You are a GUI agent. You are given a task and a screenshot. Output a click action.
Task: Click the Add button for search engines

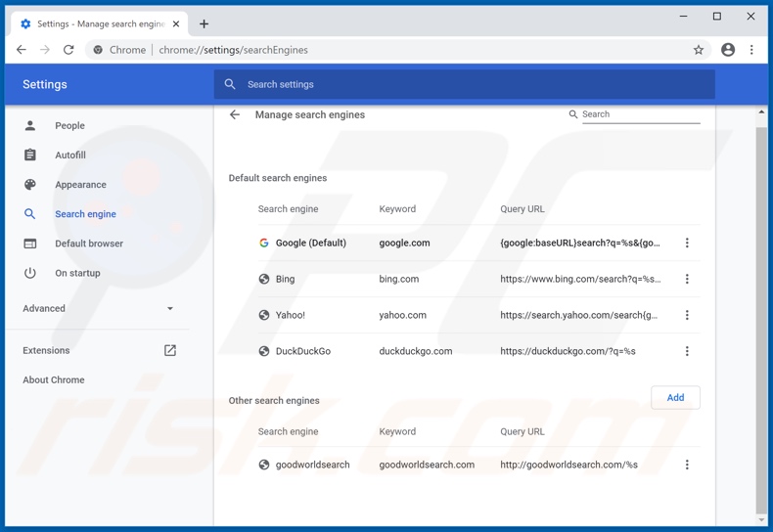coord(675,397)
